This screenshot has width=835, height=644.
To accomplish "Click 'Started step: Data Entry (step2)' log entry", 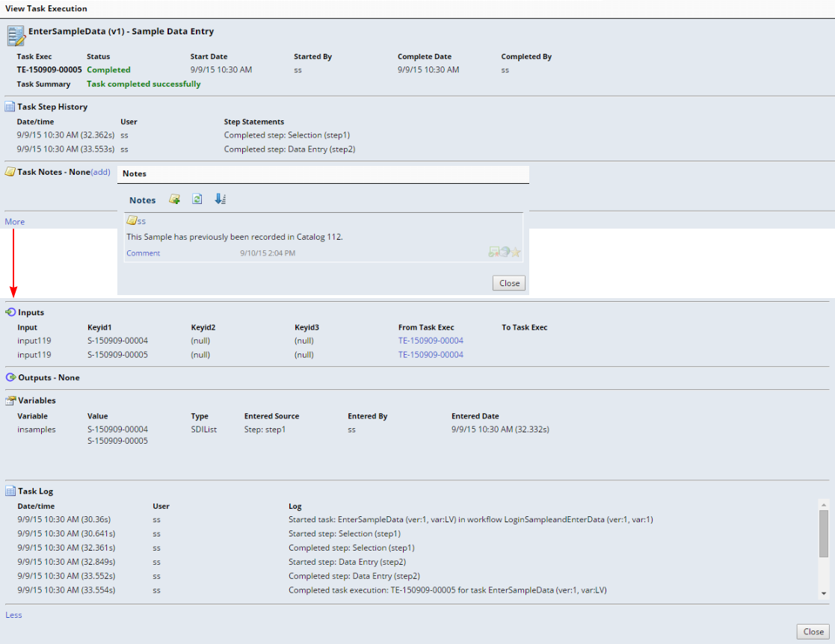I will [347, 562].
